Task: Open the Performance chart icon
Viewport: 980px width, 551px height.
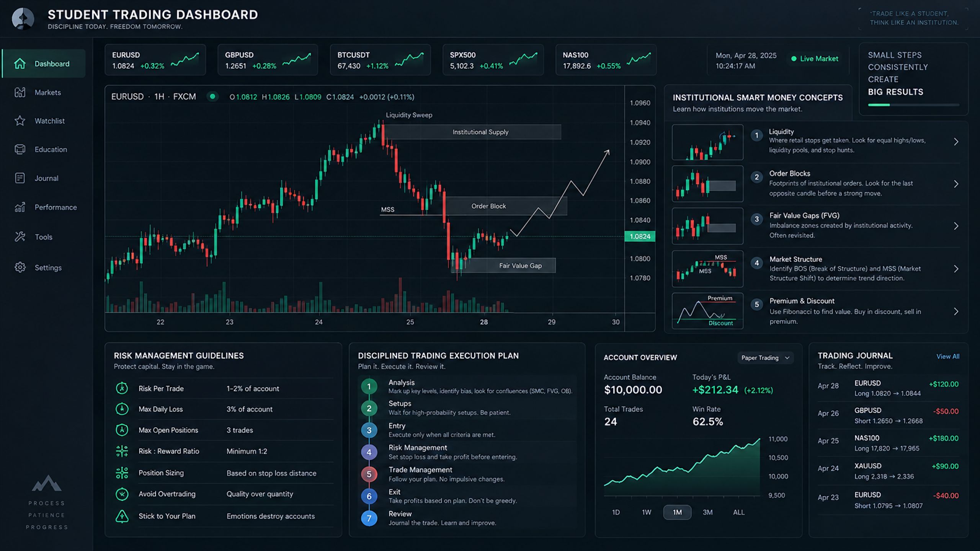Action: pos(20,207)
